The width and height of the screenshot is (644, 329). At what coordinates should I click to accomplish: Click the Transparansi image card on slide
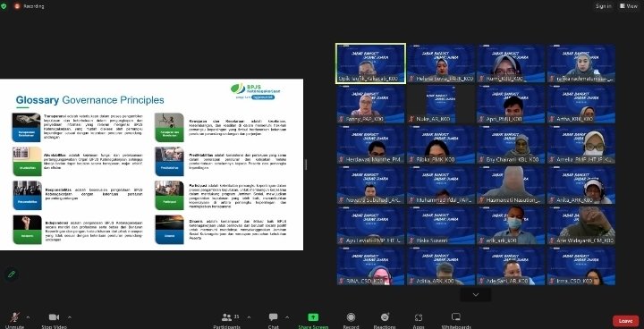coord(27,127)
